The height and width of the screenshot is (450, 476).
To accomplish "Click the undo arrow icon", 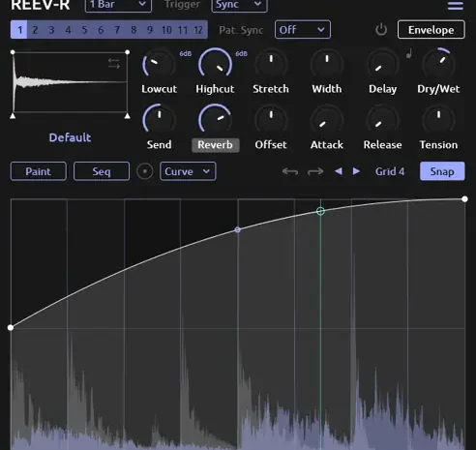I will (x=290, y=171).
